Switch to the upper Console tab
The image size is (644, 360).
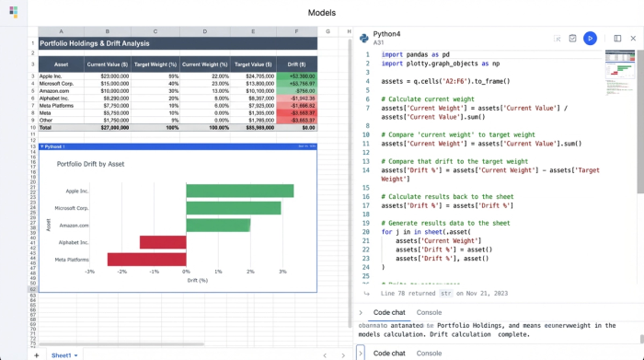click(x=429, y=313)
